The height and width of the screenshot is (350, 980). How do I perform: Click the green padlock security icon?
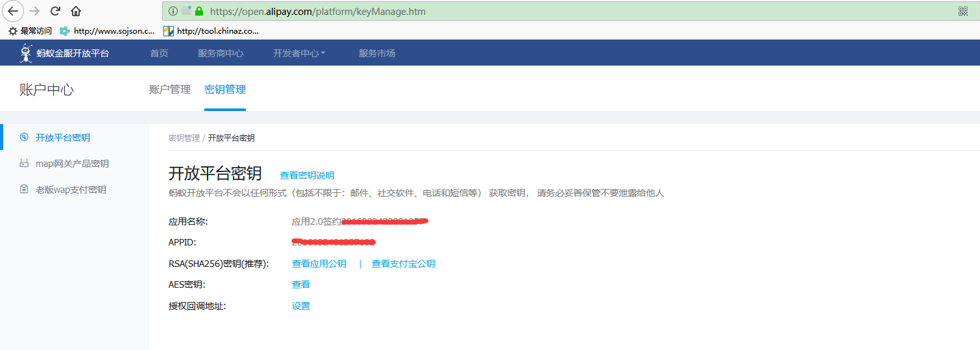click(199, 11)
